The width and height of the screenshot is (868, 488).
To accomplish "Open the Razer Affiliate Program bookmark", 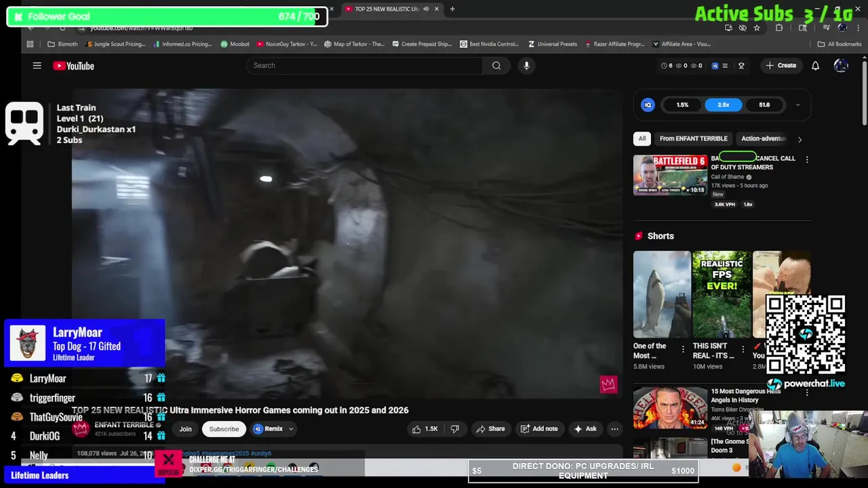I will (x=614, y=44).
